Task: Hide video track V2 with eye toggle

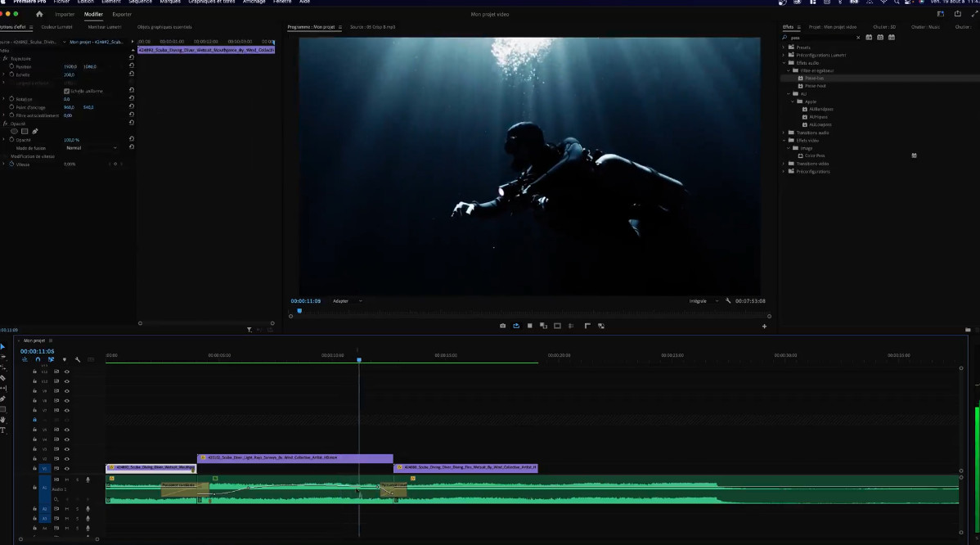Action: pos(67,459)
